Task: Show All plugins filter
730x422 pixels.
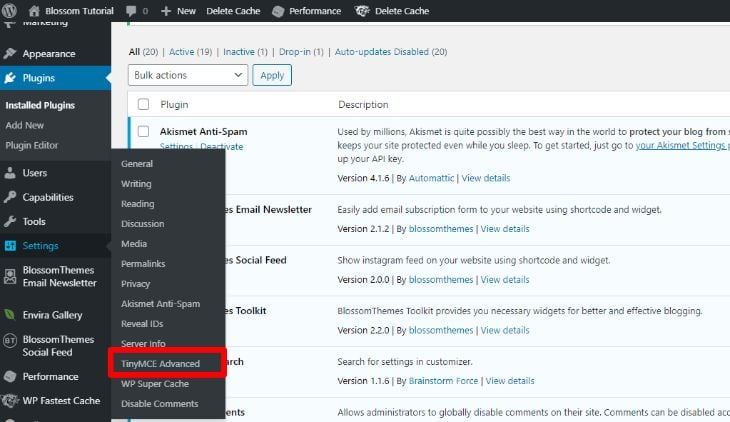Action: tap(134, 52)
